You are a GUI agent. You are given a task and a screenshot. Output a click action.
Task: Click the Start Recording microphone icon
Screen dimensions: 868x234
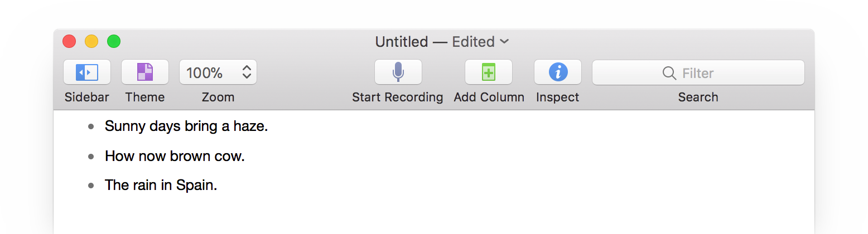398,72
